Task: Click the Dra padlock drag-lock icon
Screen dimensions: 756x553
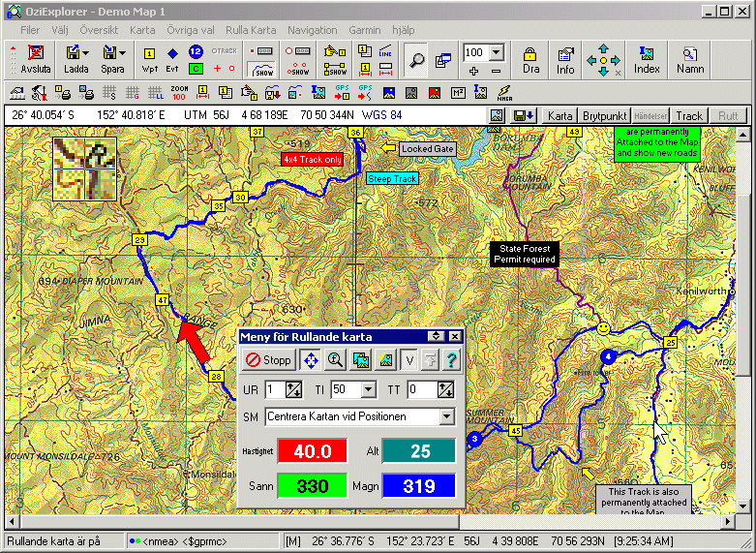Action: 530,60
